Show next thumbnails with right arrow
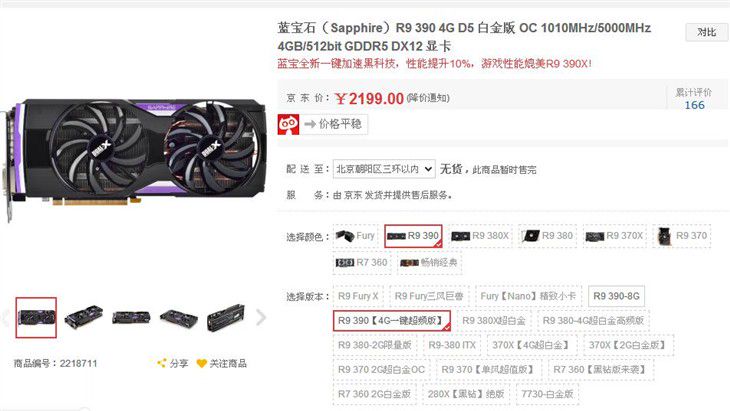Image resolution: width=730 pixels, height=411 pixels. click(261, 317)
